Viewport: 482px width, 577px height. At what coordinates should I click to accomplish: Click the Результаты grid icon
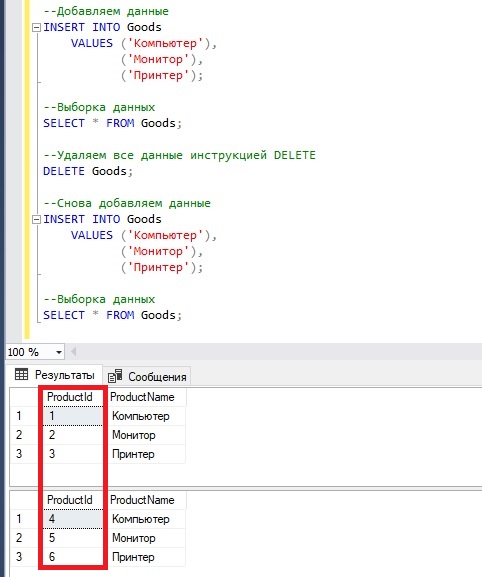(21, 375)
